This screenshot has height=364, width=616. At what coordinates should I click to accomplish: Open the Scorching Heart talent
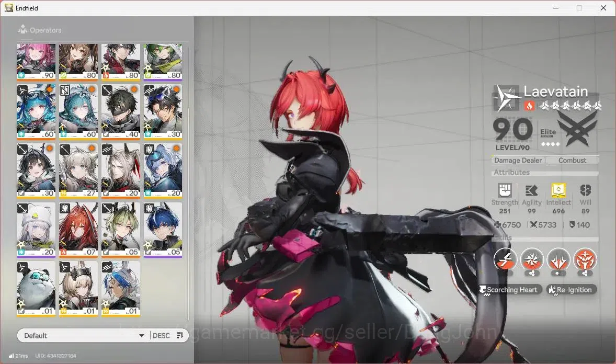click(x=510, y=290)
